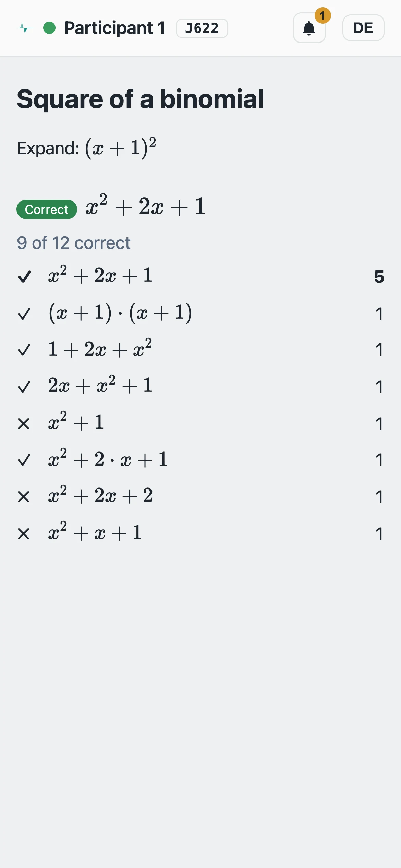Click the green online status dot
Viewport: 401px width, 868px height.
click(x=49, y=28)
